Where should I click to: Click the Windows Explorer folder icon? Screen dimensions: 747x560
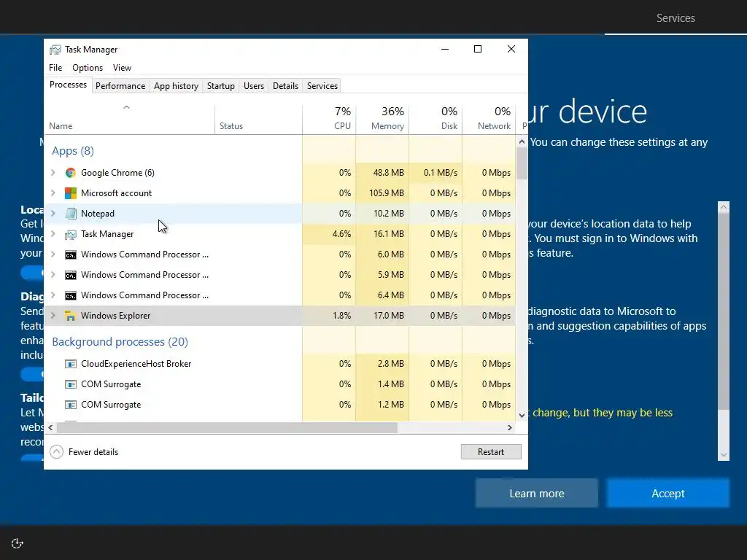pyautogui.click(x=71, y=316)
